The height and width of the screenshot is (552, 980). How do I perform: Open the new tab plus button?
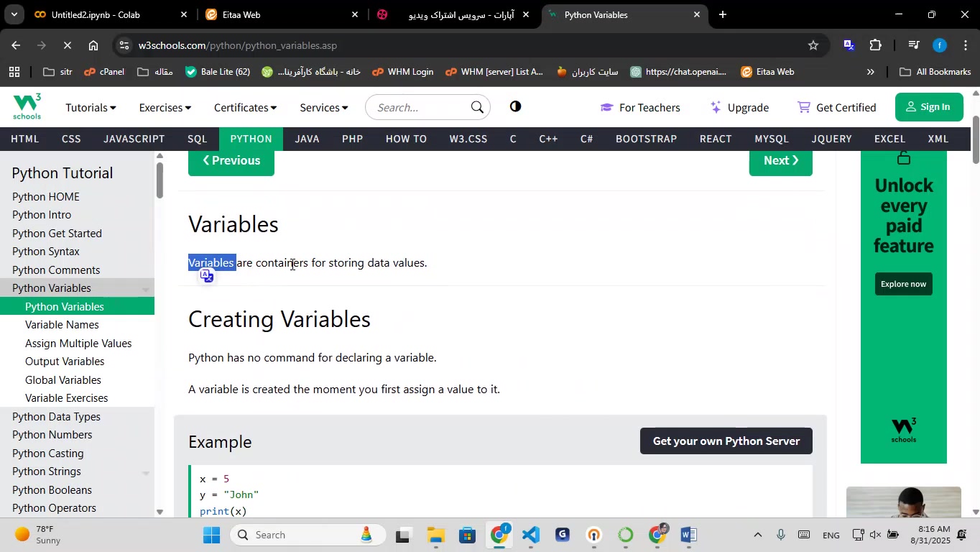pos(722,14)
